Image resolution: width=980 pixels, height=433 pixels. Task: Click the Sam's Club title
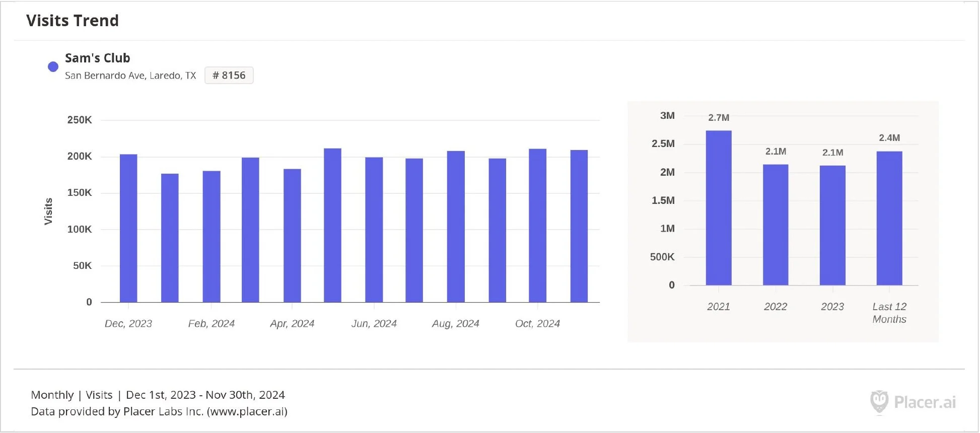point(98,58)
